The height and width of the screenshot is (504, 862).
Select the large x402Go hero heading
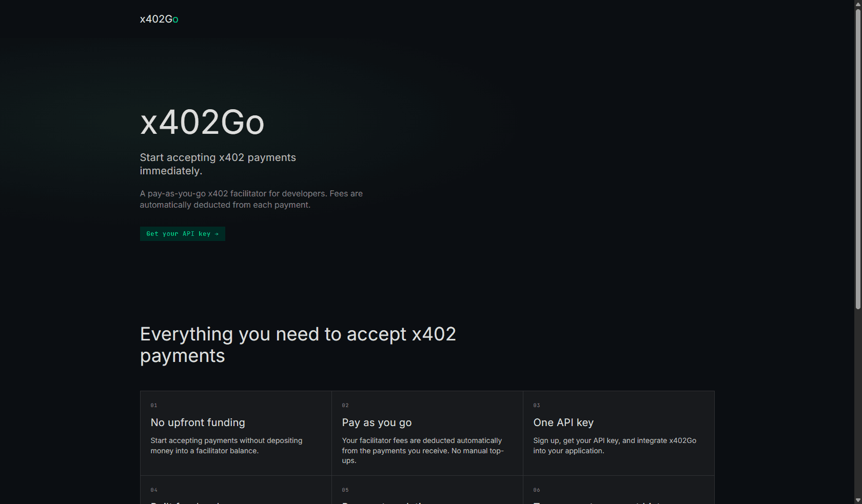point(202,123)
